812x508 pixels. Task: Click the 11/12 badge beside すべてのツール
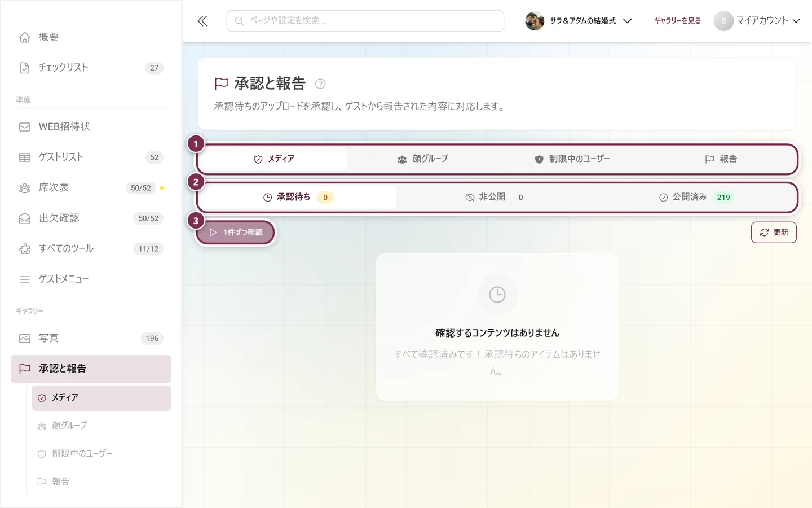148,249
